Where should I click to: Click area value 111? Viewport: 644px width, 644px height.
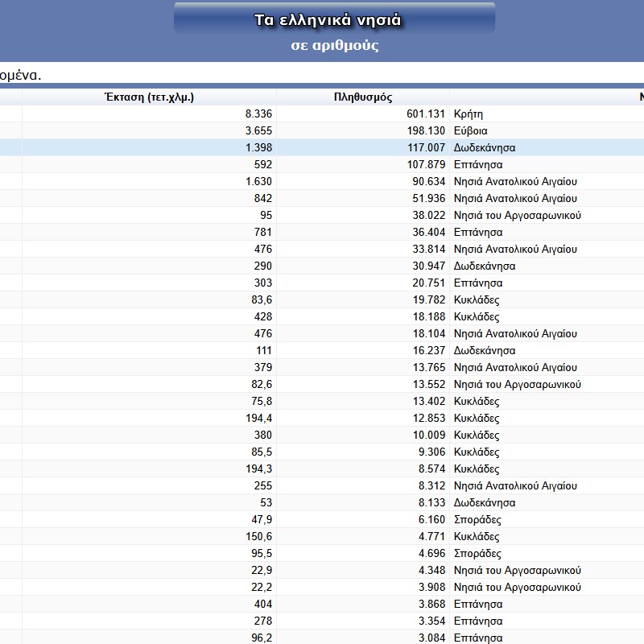[264, 350]
